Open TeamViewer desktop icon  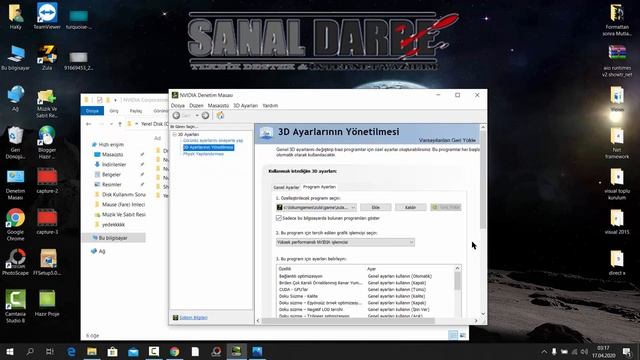click(47, 16)
